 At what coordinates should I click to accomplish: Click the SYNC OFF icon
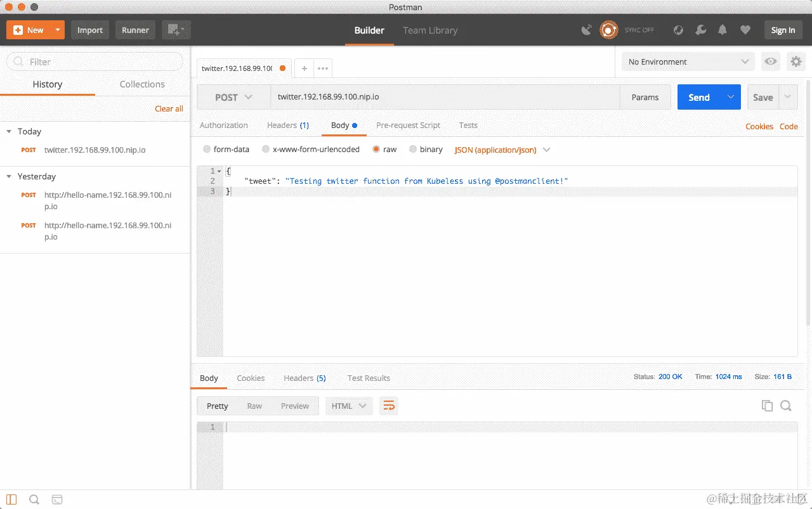(x=609, y=30)
